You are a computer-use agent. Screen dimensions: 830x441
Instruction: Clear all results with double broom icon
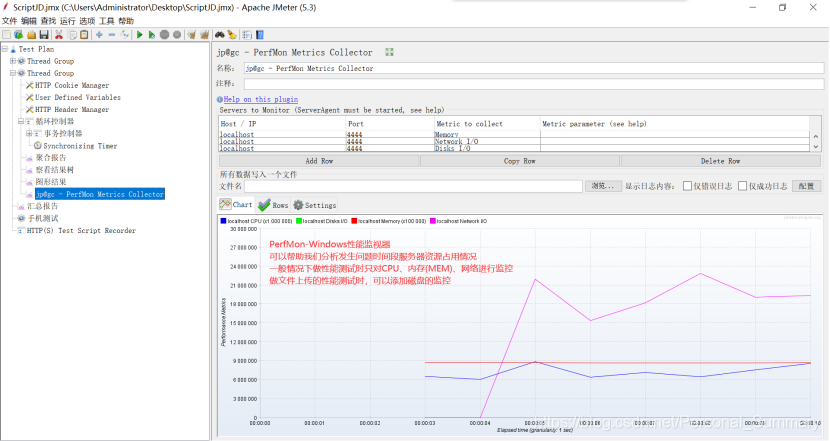204,35
